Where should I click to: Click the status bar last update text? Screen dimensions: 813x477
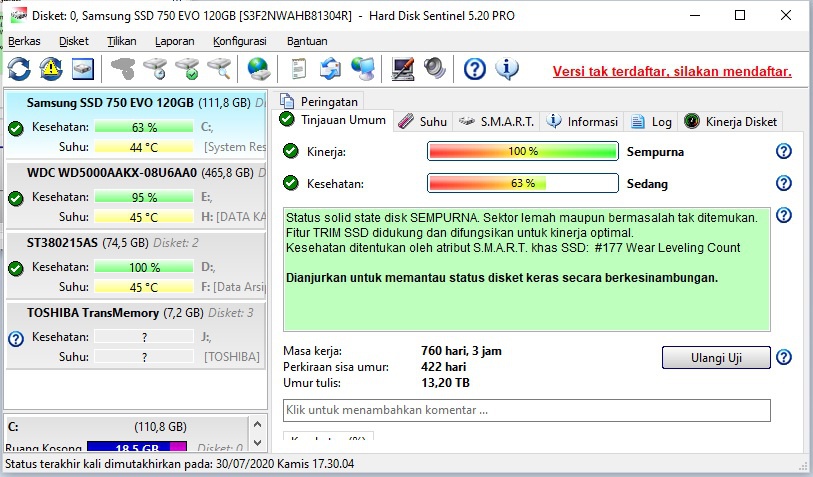click(x=179, y=464)
